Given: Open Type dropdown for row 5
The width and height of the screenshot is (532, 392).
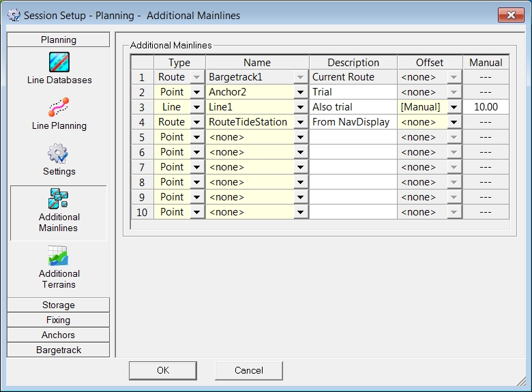Looking at the screenshot, I should click(x=196, y=137).
